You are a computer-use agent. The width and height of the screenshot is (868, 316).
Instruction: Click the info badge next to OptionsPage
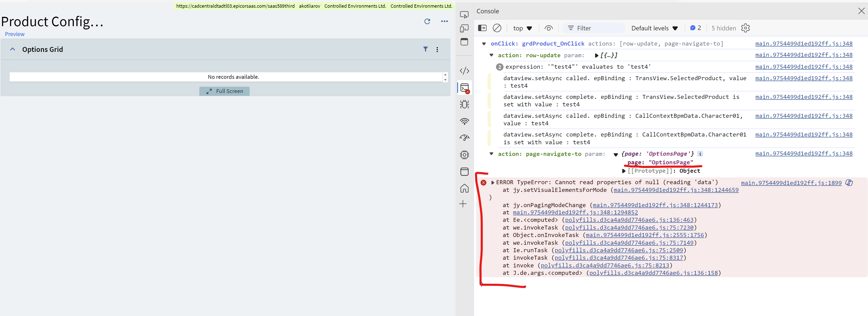[x=700, y=154]
